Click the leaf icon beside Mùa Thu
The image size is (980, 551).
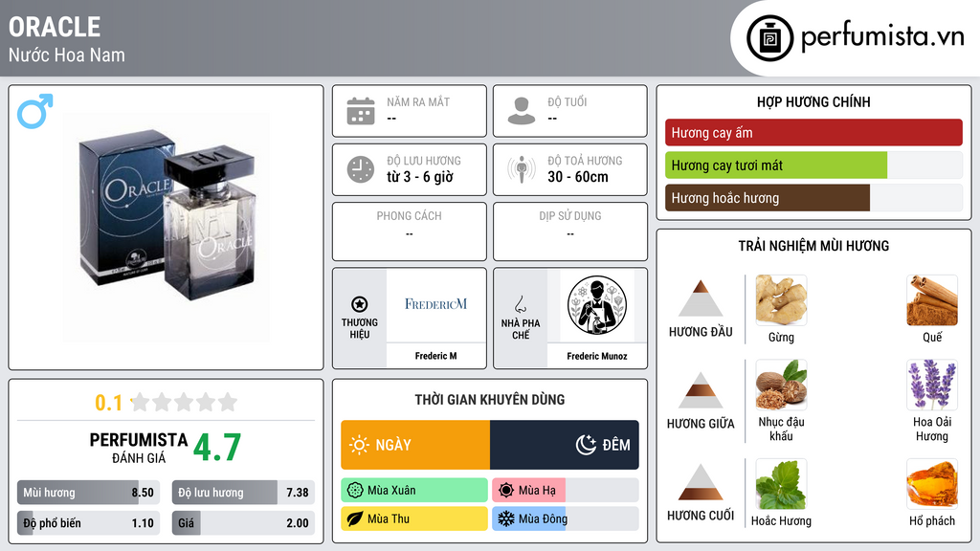pyautogui.click(x=355, y=518)
